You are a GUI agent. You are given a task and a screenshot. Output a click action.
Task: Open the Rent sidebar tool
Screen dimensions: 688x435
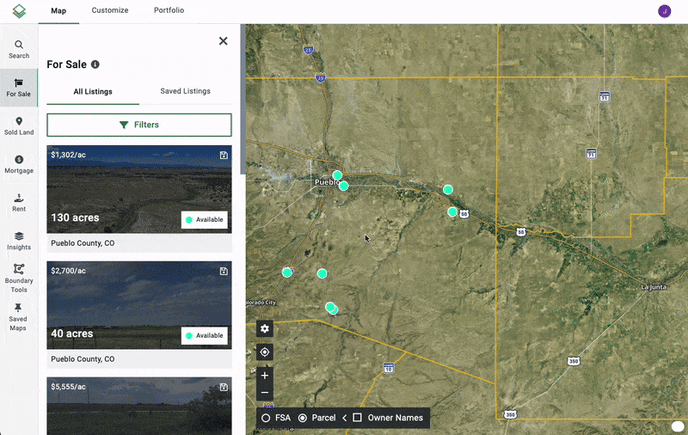[x=19, y=203]
